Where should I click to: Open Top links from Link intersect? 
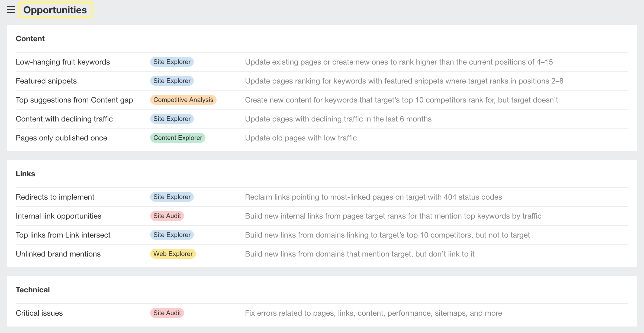pyautogui.click(x=63, y=235)
